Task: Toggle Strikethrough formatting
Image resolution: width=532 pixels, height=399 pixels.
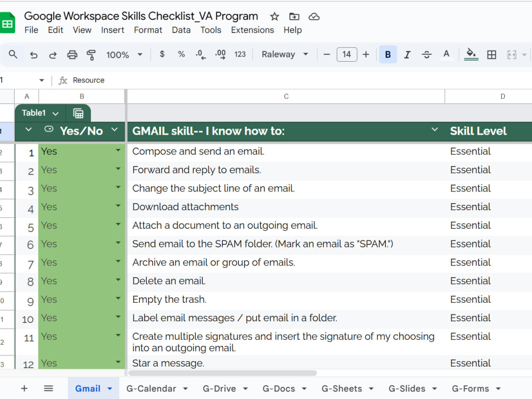Action: pos(427,55)
